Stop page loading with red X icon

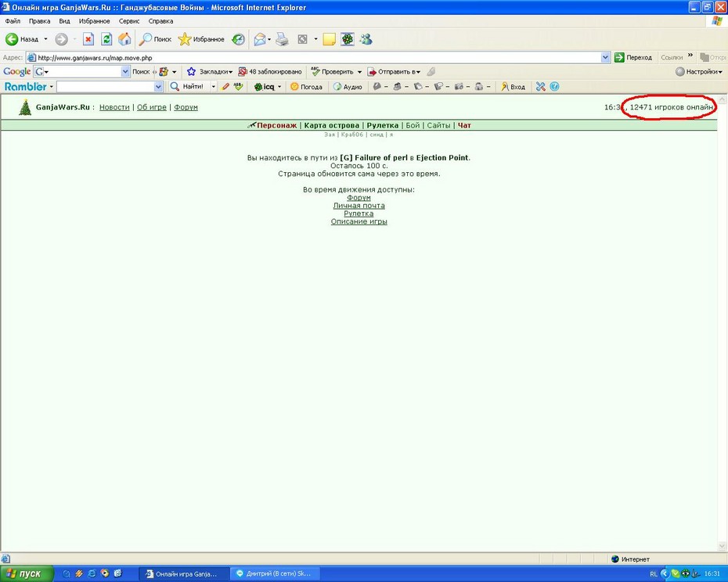tap(88, 39)
